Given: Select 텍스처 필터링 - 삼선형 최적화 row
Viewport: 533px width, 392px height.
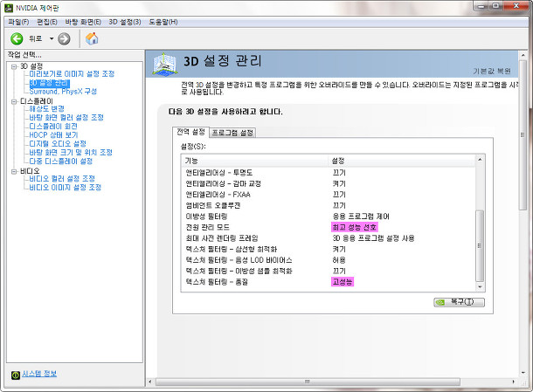Looking at the screenshot, I should click(x=329, y=249).
